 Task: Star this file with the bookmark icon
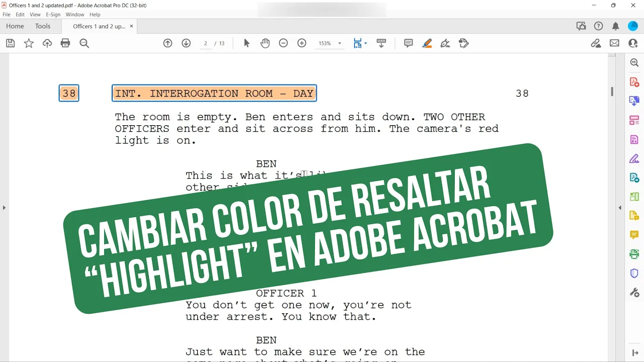click(x=29, y=43)
